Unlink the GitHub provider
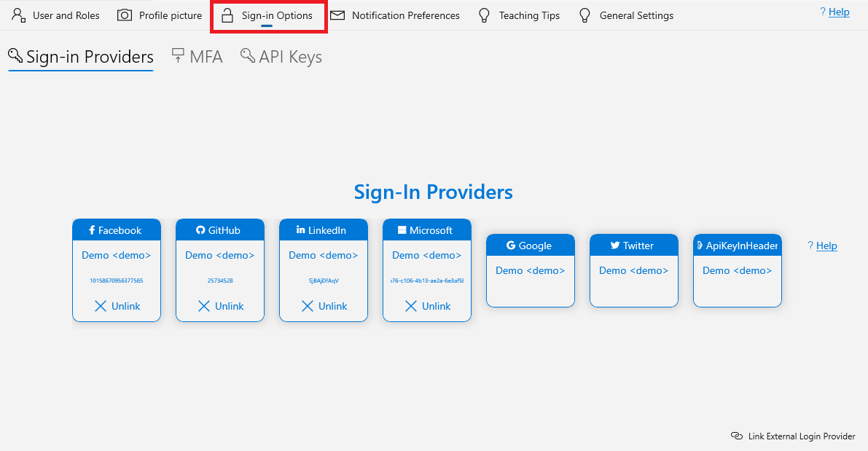The height and width of the screenshot is (451, 868). click(x=220, y=306)
